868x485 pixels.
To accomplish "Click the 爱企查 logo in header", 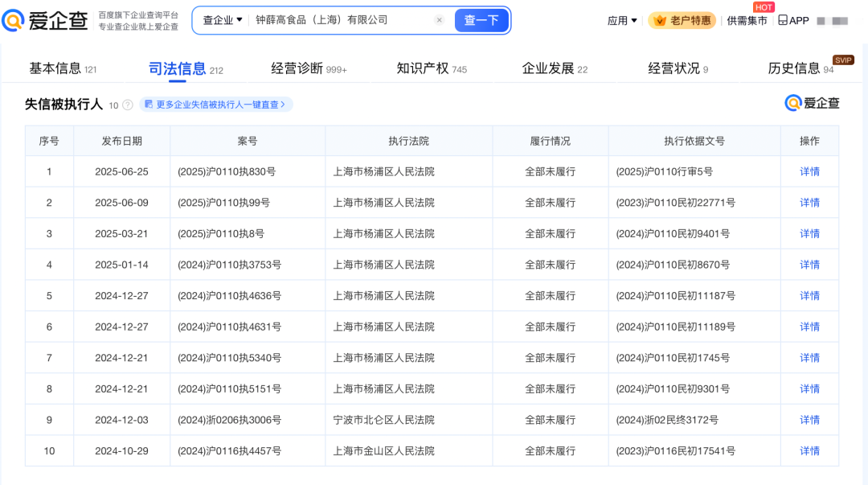I will 45,21.
